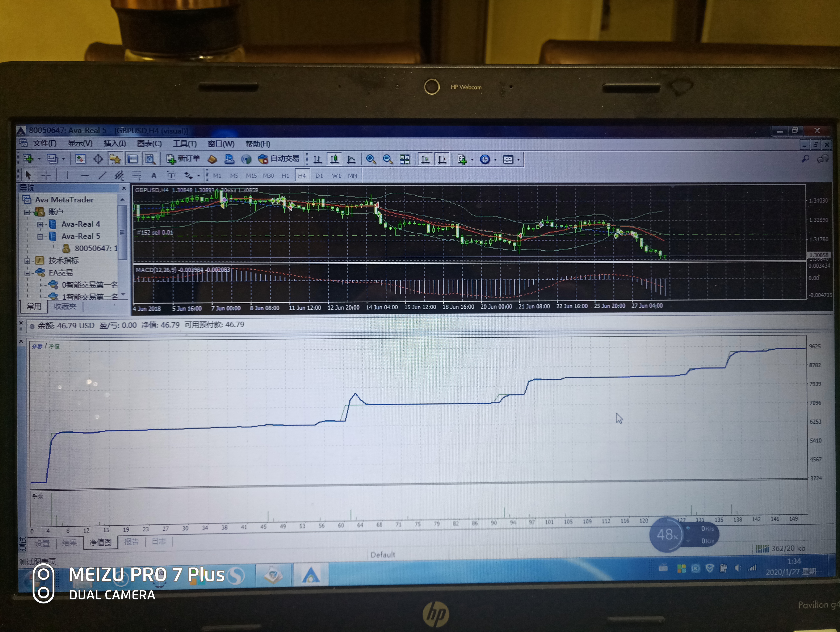The width and height of the screenshot is (840, 632).
Task: Open the new chart dropdown arrow
Action: pyautogui.click(x=39, y=159)
